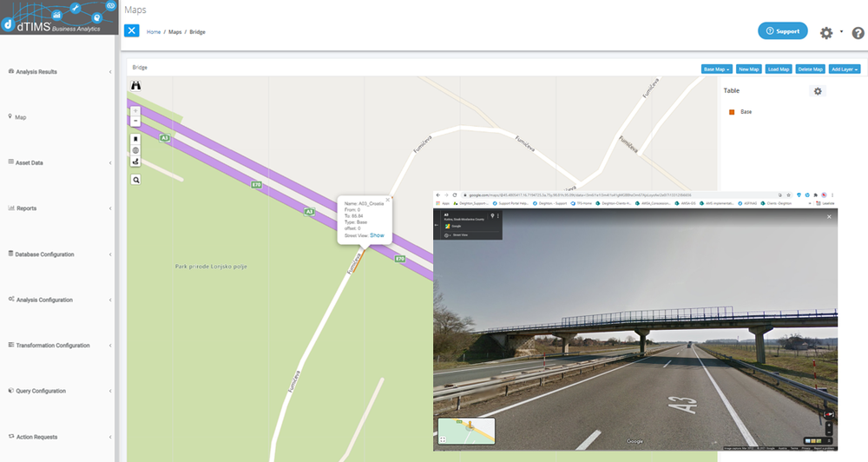Open the binoculars find tool on map
Screen dimensions: 868x462
coord(135,85)
